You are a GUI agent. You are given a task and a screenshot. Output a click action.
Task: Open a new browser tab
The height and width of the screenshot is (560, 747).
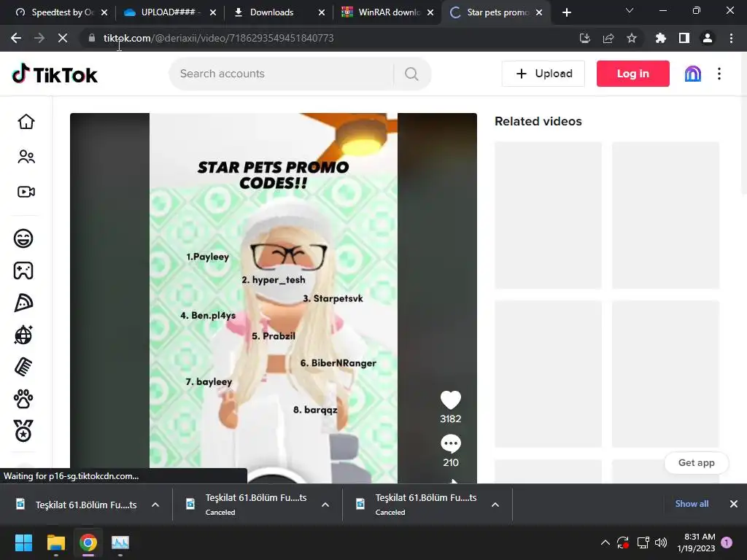pyautogui.click(x=566, y=12)
